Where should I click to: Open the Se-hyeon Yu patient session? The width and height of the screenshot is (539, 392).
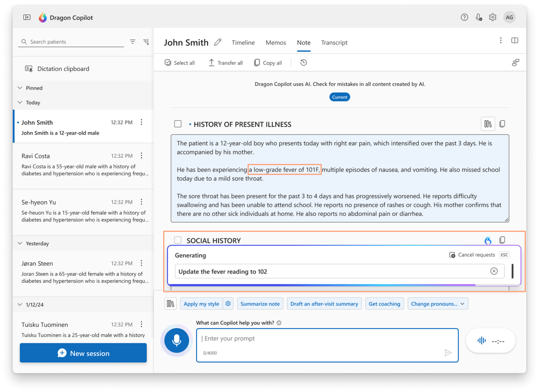83,212
